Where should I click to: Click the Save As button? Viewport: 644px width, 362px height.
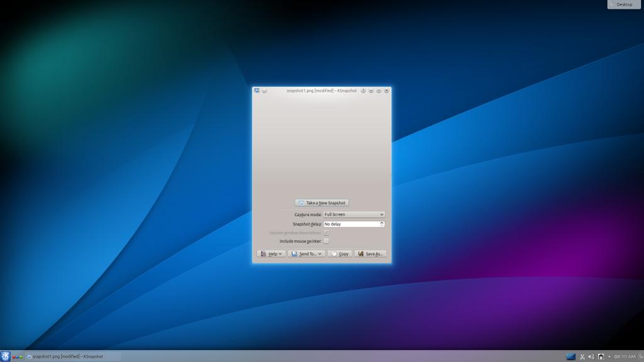(x=370, y=254)
